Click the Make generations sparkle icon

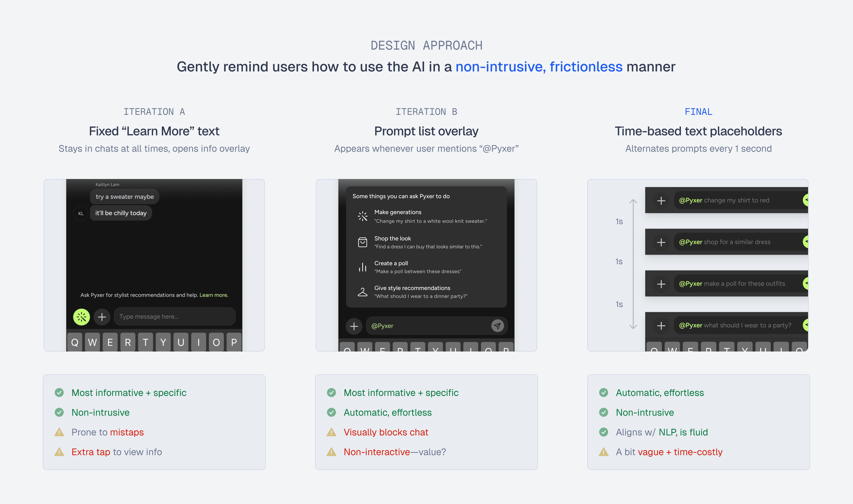[x=362, y=216]
